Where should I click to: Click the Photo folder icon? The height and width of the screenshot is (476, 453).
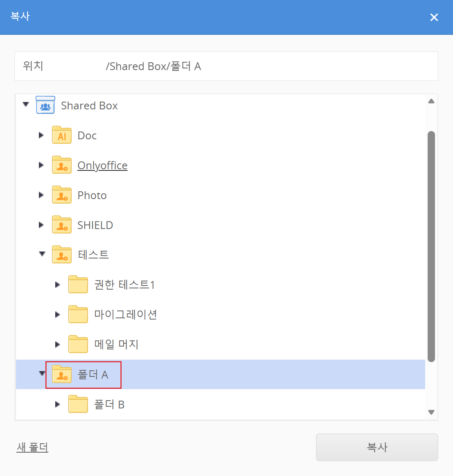point(62,195)
